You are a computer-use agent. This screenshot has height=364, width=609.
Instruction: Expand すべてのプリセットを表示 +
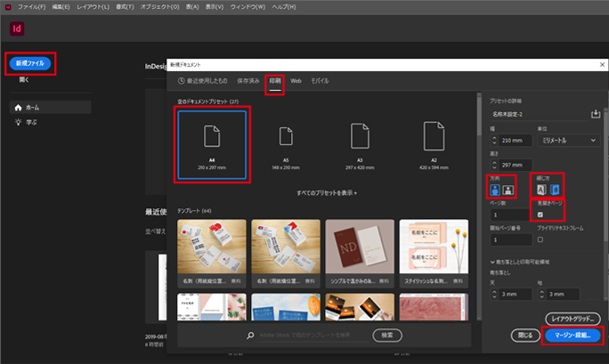pyautogui.click(x=327, y=193)
